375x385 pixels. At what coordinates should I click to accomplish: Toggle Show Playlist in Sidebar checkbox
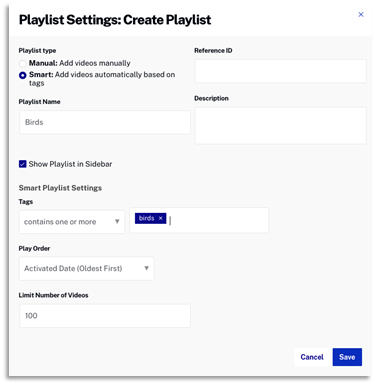tap(22, 164)
